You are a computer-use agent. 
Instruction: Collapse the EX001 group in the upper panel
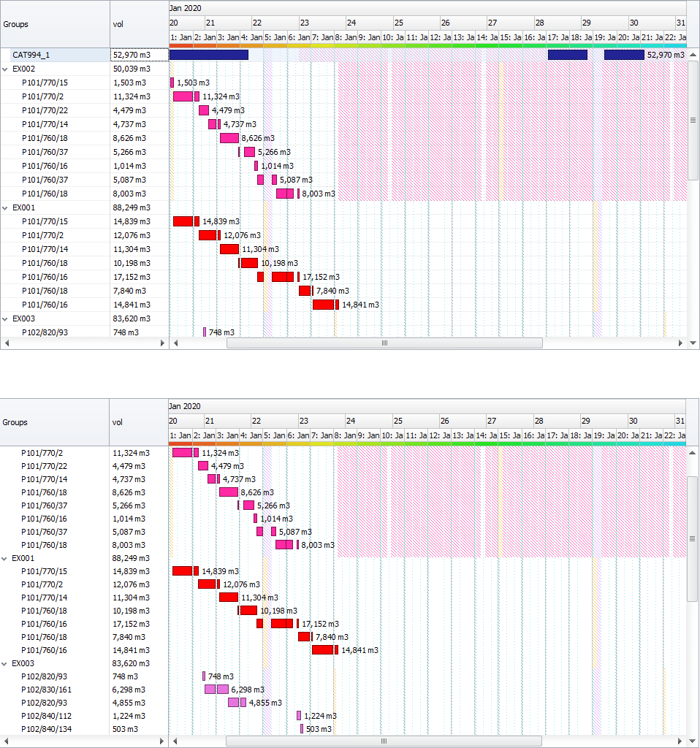[6, 207]
